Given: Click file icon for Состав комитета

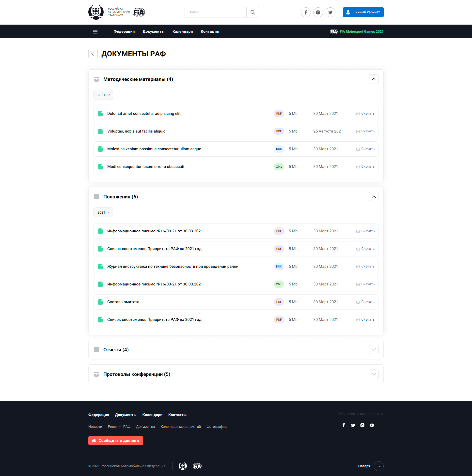Looking at the screenshot, I should tap(100, 302).
